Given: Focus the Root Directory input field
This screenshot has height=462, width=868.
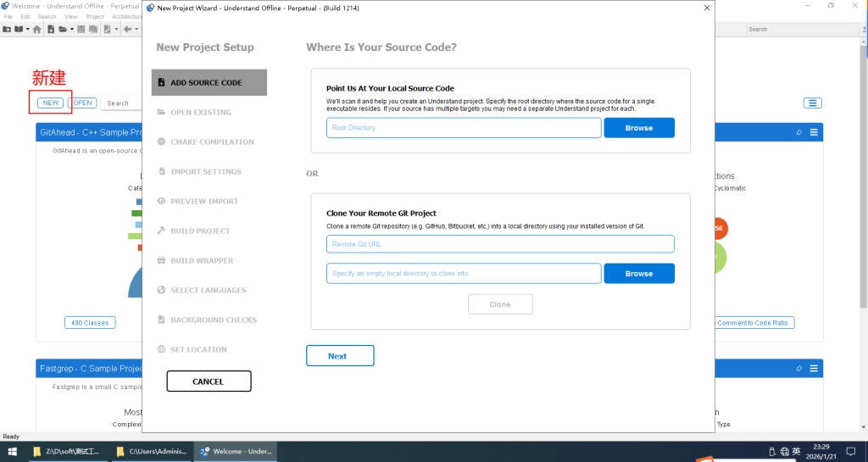Looking at the screenshot, I should pyautogui.click(x=464, y=128).
